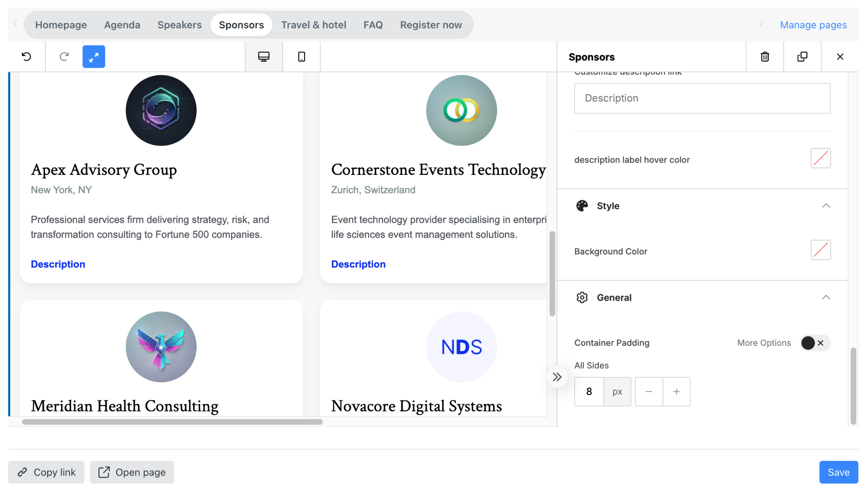Open Description link under Apex Advisory Group
This screenshot has height=495, width=868.
[x=58, y=264]
